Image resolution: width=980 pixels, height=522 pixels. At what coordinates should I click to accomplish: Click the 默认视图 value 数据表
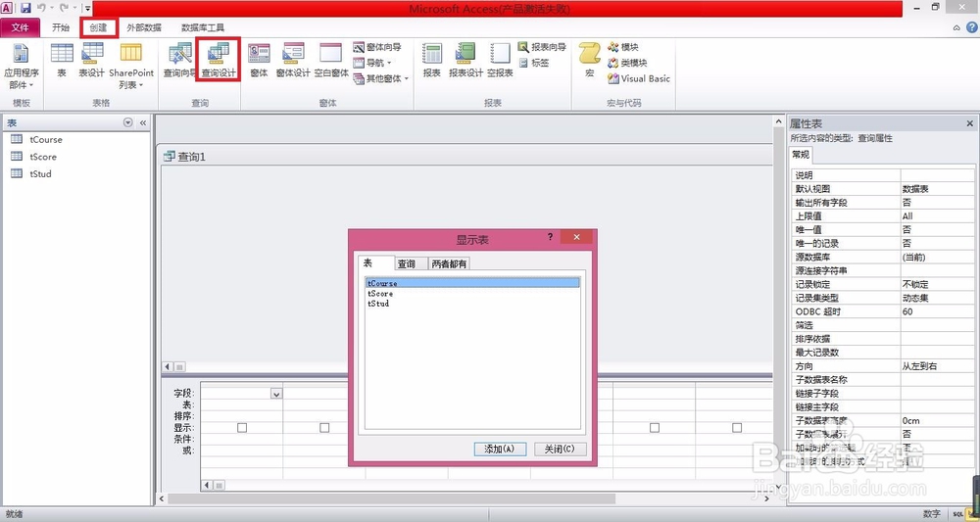pyautogui.click(x=938, y=189)
